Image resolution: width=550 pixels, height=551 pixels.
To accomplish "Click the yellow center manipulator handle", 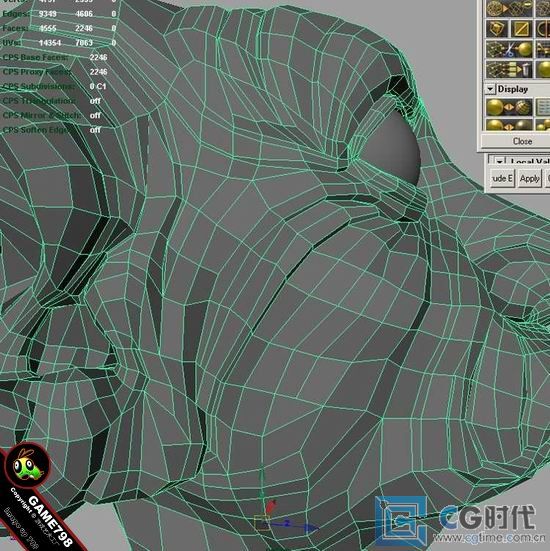I will 262,522.
